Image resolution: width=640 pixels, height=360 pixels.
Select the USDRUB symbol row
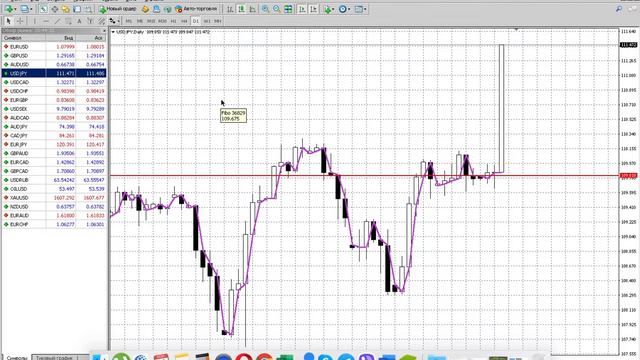click(x=54, y=180)
